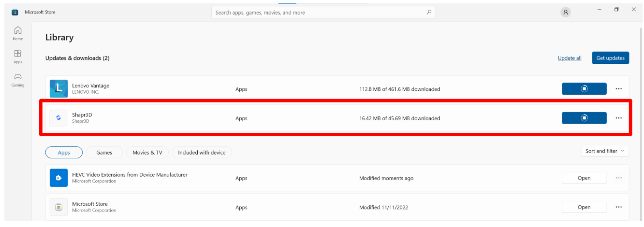
Task: Click '16.42 MB of 45.69 MB downloaded' status
Action: click(x=400, y=118)
